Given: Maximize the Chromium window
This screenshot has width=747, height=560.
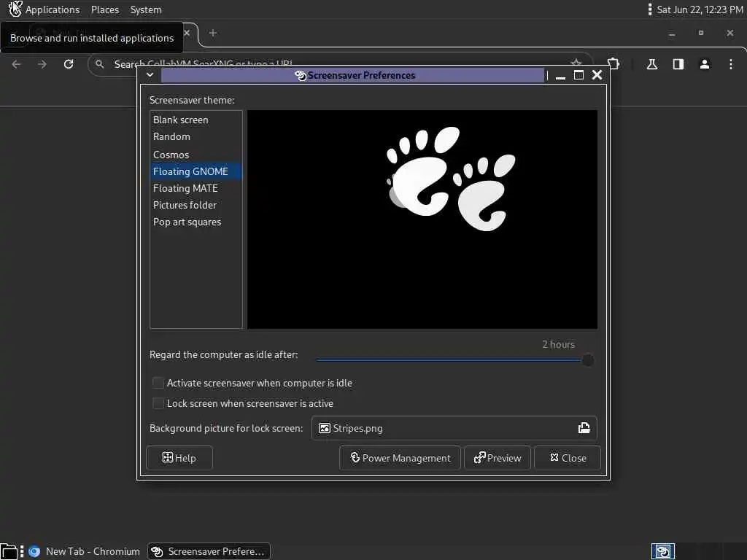Looking at the screenshot, I should pyautogui.click(x=701, y=33).
